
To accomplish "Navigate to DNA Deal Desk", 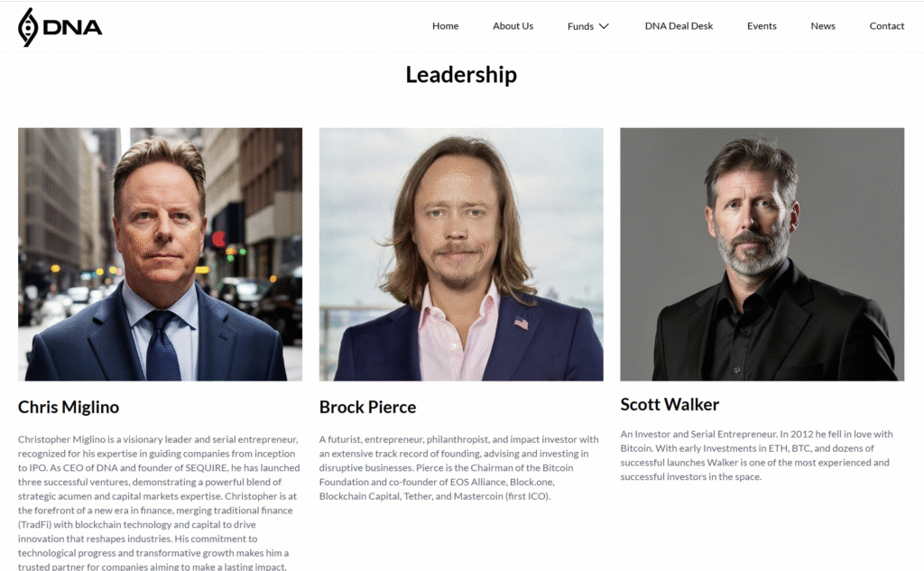I will pyautogui.click(x=679, y=26).
